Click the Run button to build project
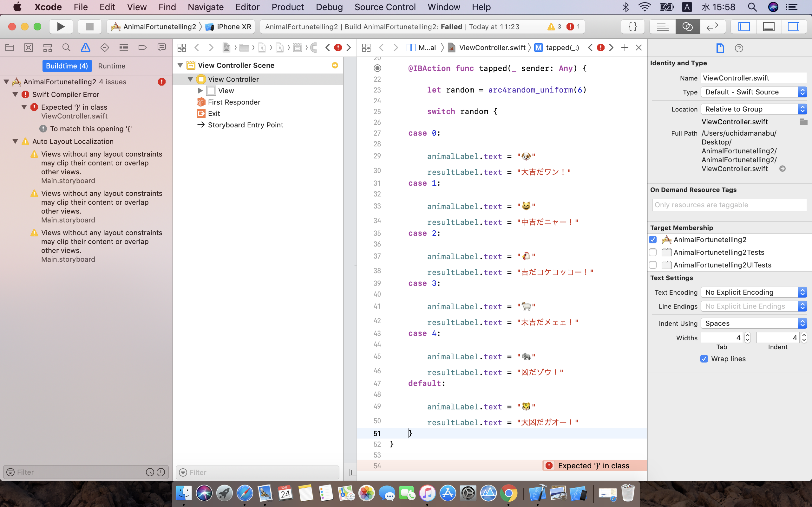The height and width of the screenshot is (507, 812). [x=61, y=26]
